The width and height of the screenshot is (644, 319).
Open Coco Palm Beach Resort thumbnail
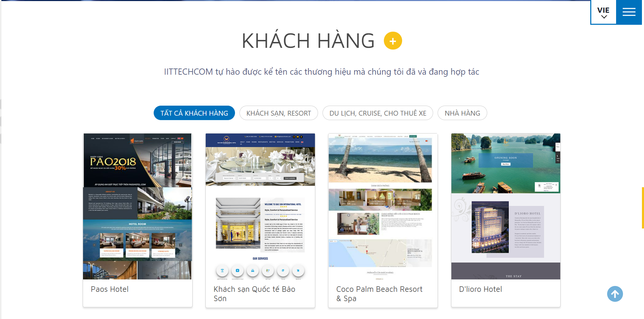click(x=383, y=206)
